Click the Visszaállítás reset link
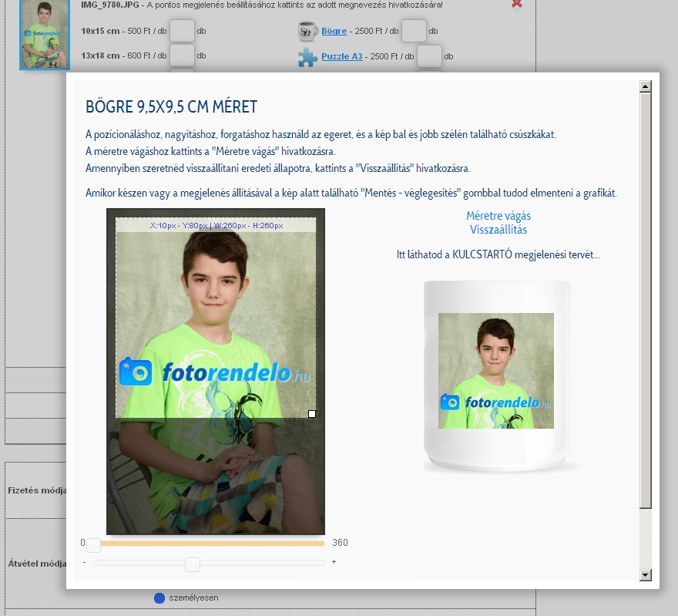678x616 pixels. tap(498, 229)
